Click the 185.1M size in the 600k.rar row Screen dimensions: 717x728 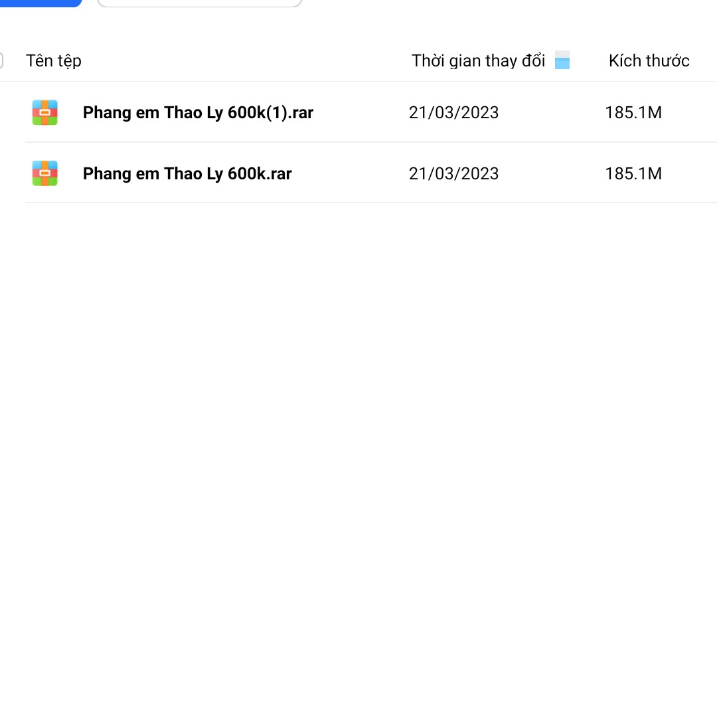633,173
